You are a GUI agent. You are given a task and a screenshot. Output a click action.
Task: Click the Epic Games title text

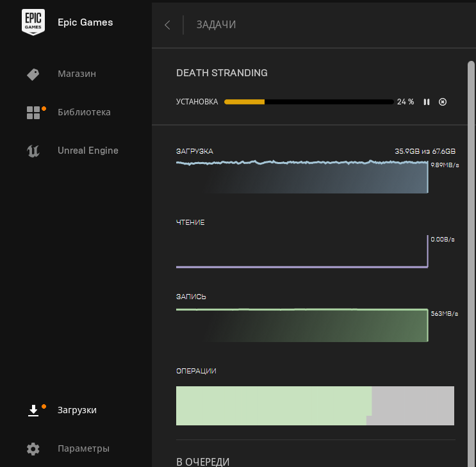[x=85, y=22]
